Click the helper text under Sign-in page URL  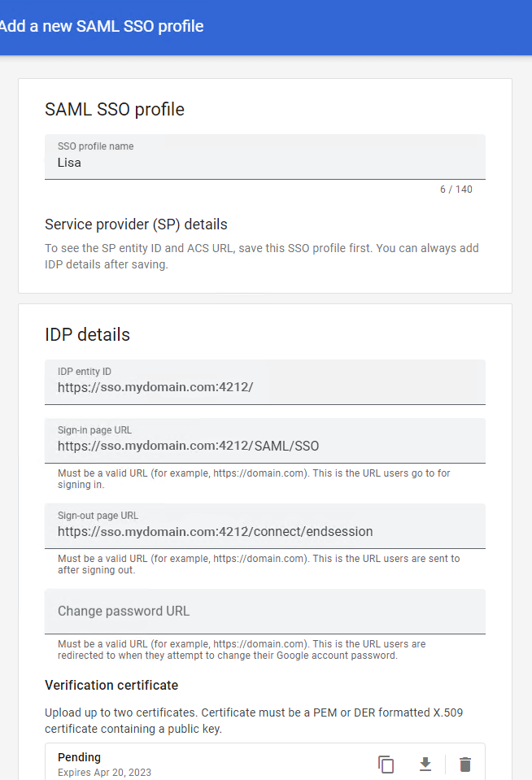click(x=254, y=478)
